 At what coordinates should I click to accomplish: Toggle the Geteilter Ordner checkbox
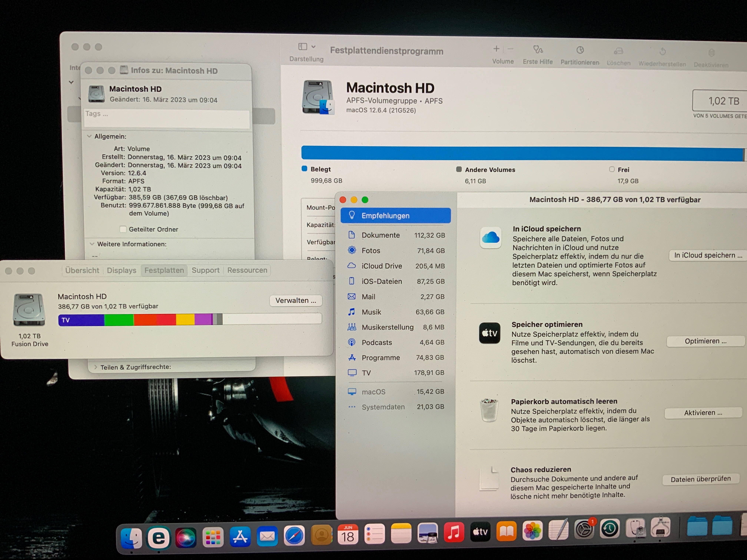(123, 229)
